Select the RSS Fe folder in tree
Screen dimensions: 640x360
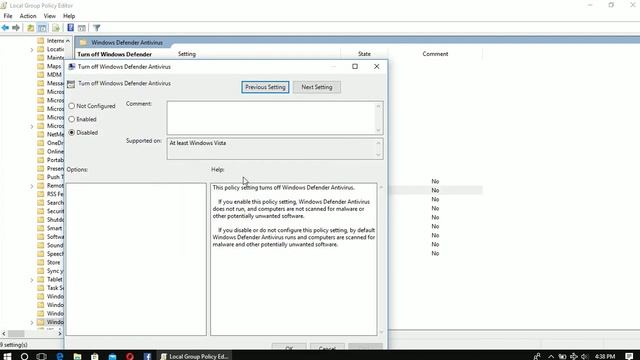(x=55, y=194)
